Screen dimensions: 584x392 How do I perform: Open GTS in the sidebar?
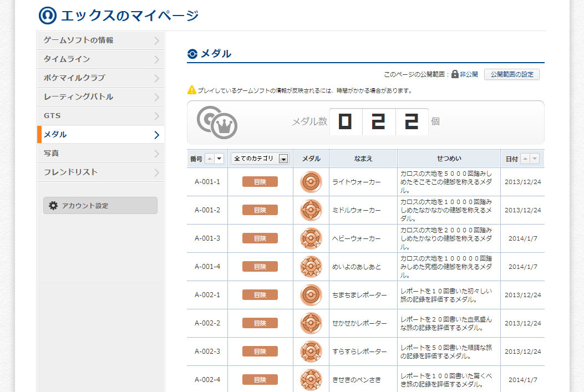(100, 116)
